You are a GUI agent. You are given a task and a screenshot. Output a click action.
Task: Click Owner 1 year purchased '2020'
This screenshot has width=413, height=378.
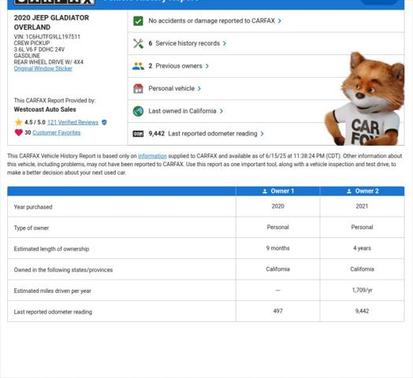coord(278,206)
